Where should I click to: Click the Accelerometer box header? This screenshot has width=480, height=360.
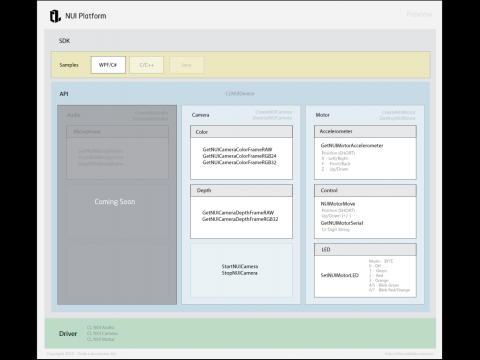pos(365,131)
